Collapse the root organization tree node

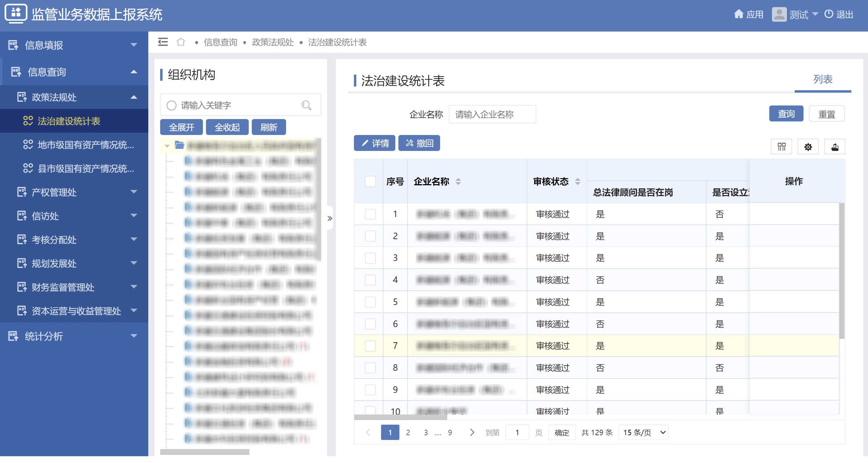[x=167, y=146]
